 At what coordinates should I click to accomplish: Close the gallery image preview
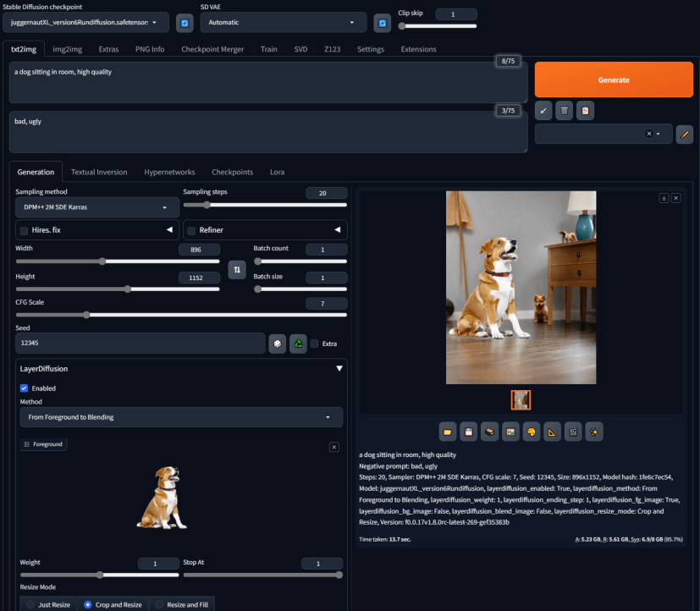[x=676, y=198]
